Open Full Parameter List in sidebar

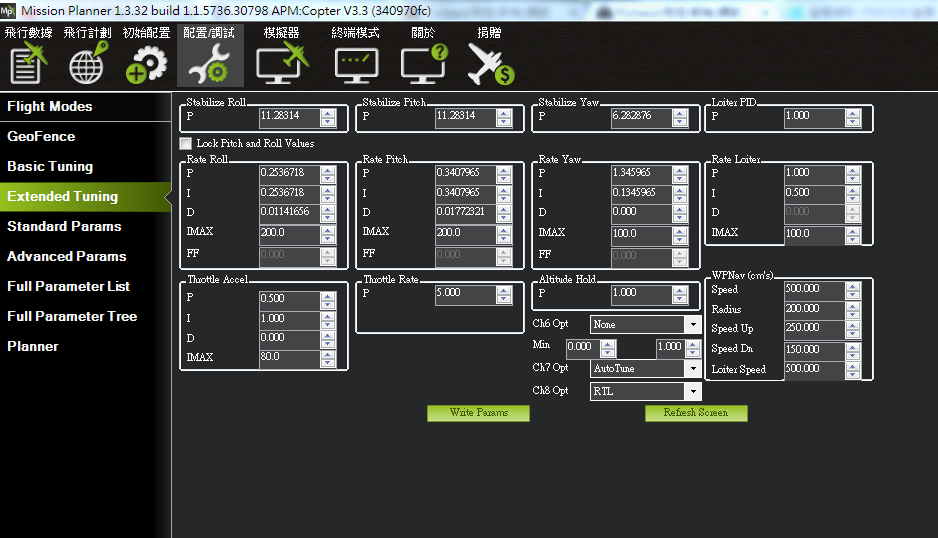click(86, 286)
